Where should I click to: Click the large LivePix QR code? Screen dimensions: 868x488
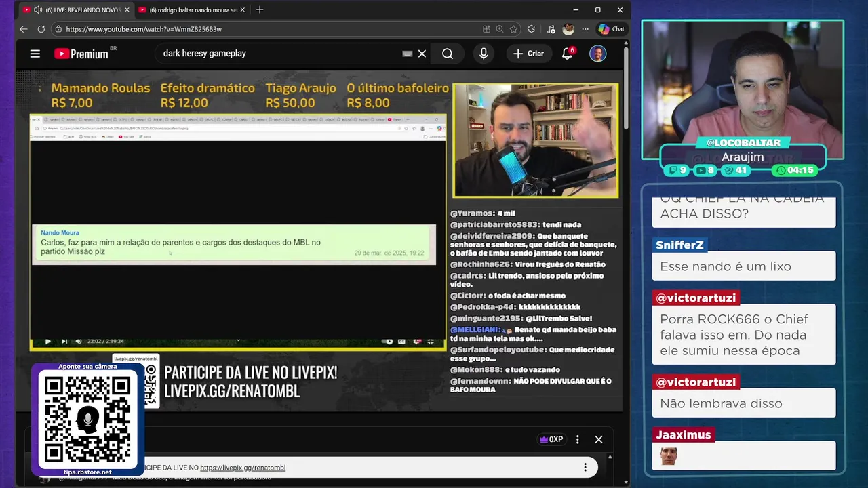point(87,420)
